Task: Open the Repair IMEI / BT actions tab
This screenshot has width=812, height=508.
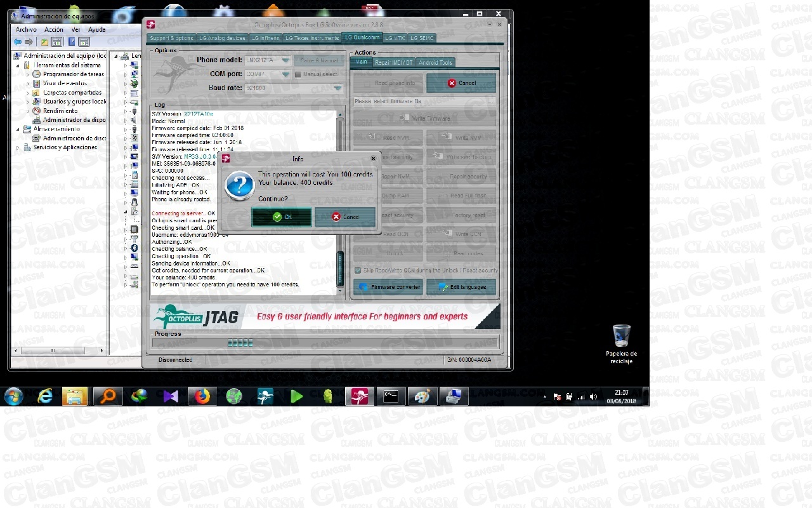Action: point(393,62)
